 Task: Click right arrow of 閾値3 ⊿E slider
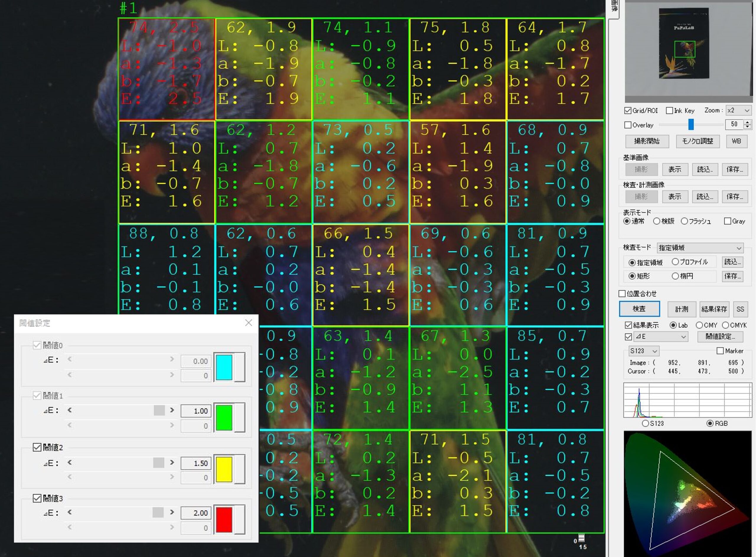tap(172, 512)
